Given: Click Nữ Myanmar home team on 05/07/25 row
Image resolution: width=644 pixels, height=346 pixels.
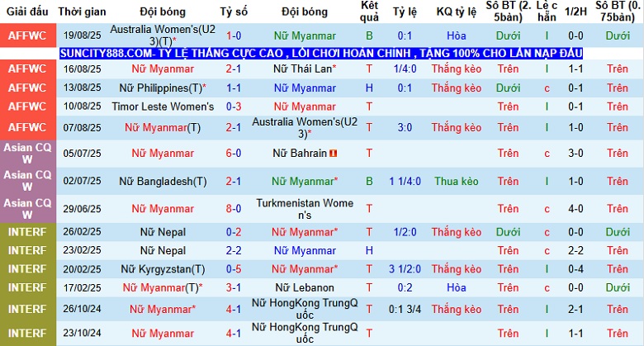Looking at the screenshot, I should [163, 154].
